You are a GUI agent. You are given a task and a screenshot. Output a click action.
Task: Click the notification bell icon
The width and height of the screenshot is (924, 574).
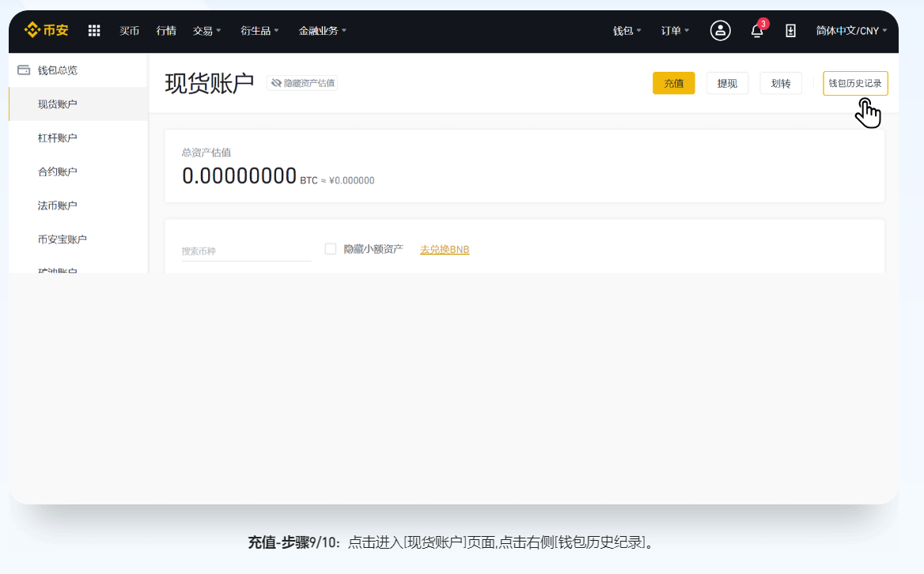click(x=757, y=31)
